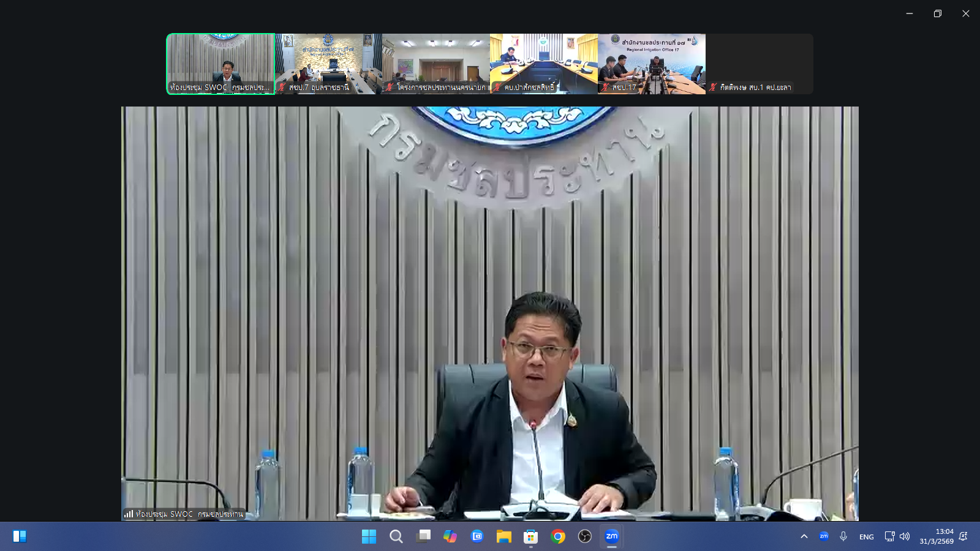Viewport: 980px width, 551px height.
Task: Select the สชป.17 participant video thumbnail
Action: (x=652, y=64)
